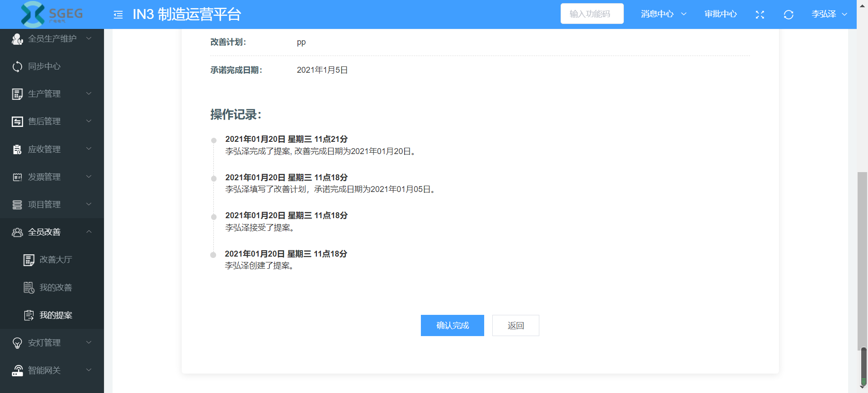Open the 李弘泽 user dropdown menu
Image resolution: width=868 pixels, height=393 pixels.
829,14
